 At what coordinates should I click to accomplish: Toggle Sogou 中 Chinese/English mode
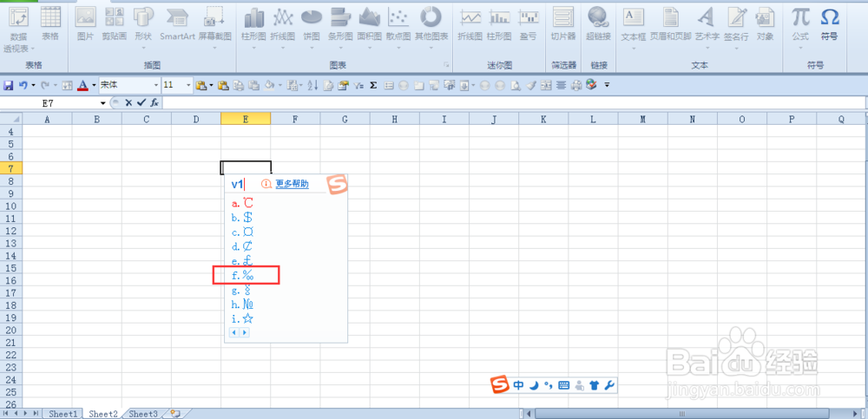[518, 385]
